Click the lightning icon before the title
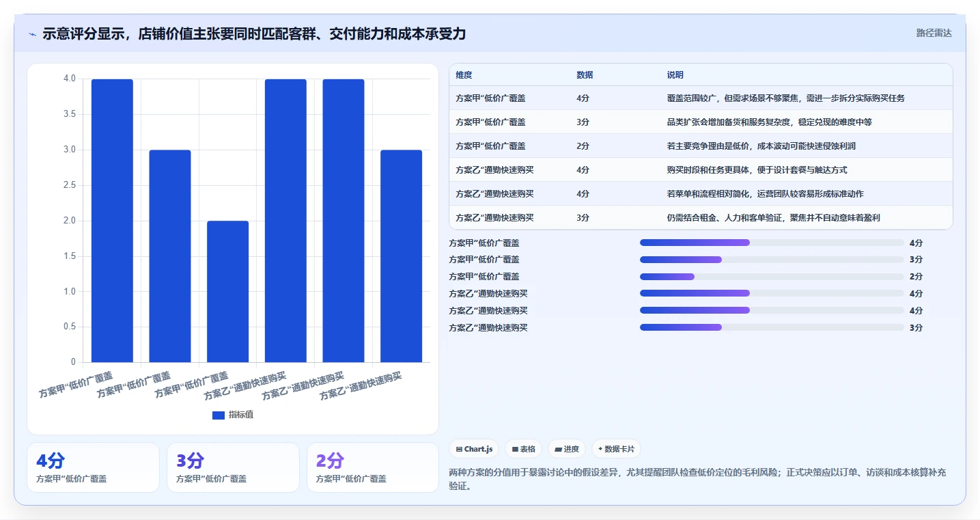Viewport: 980px width, 520px height. pyautogui.click(x=33, y=34)
